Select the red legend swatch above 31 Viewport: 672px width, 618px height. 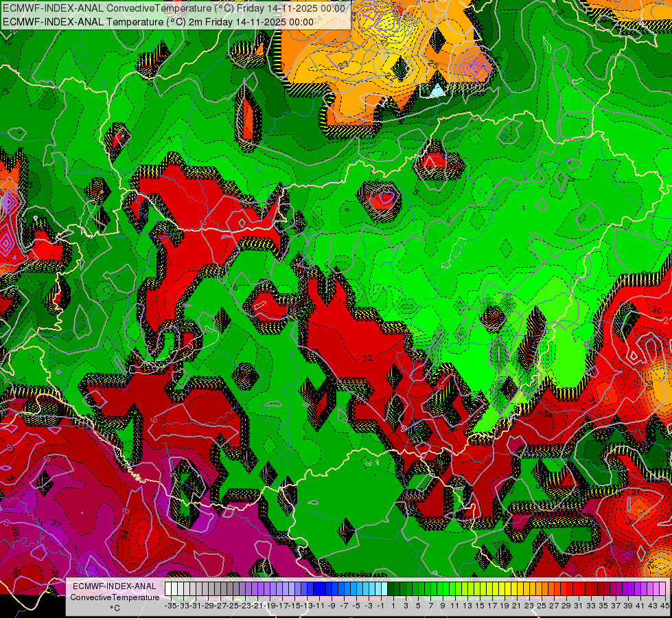click(577, 588)
